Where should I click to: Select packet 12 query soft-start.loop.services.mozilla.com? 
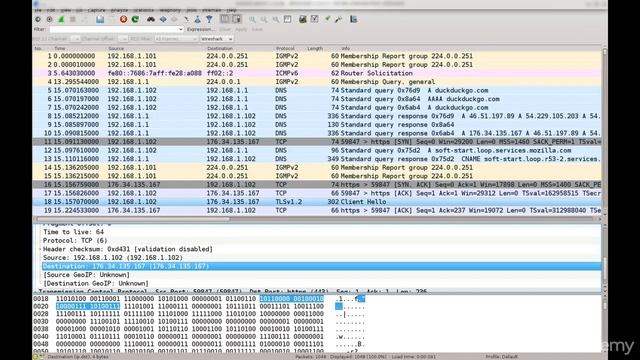coord(317,150)
